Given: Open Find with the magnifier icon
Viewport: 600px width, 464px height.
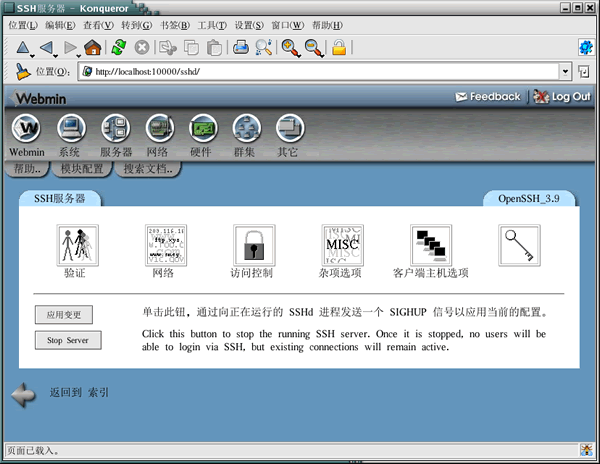Looking at the screenshot, I should (x=264, y=48).
